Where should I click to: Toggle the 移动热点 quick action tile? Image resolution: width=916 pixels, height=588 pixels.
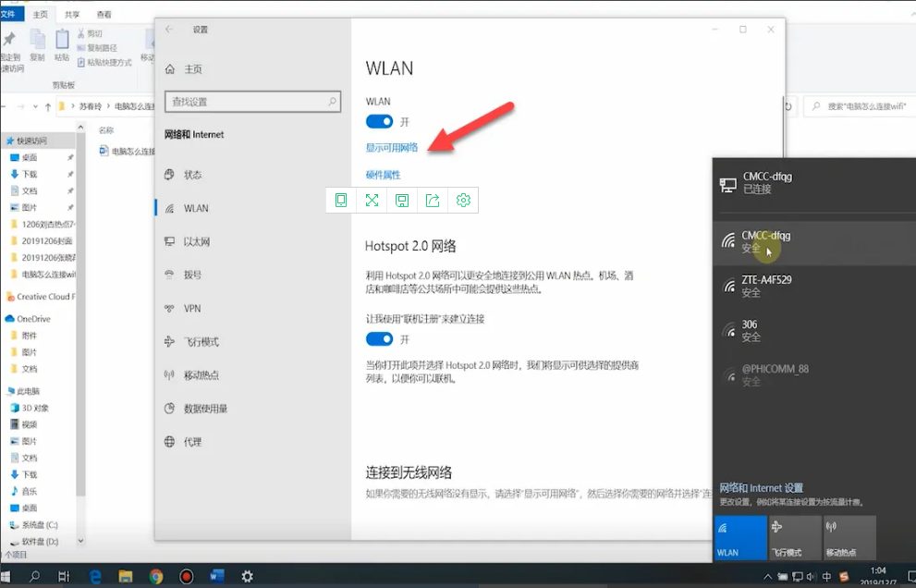pos(849,537)
